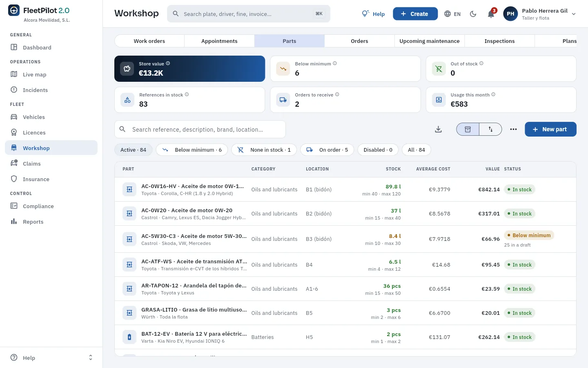This screenshot has width=588, height=368.
Task: Go to Live map
Action: (x=51, y=74)
